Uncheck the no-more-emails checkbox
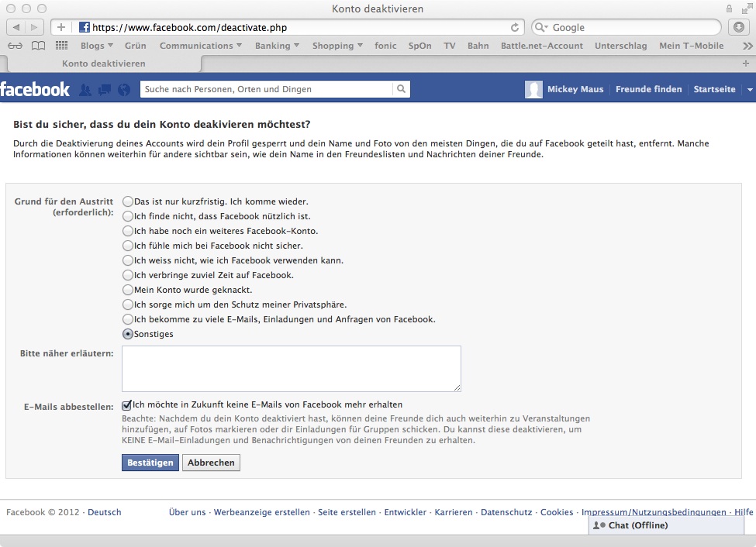This screenshot has width=756, height=547. point(127,405)
